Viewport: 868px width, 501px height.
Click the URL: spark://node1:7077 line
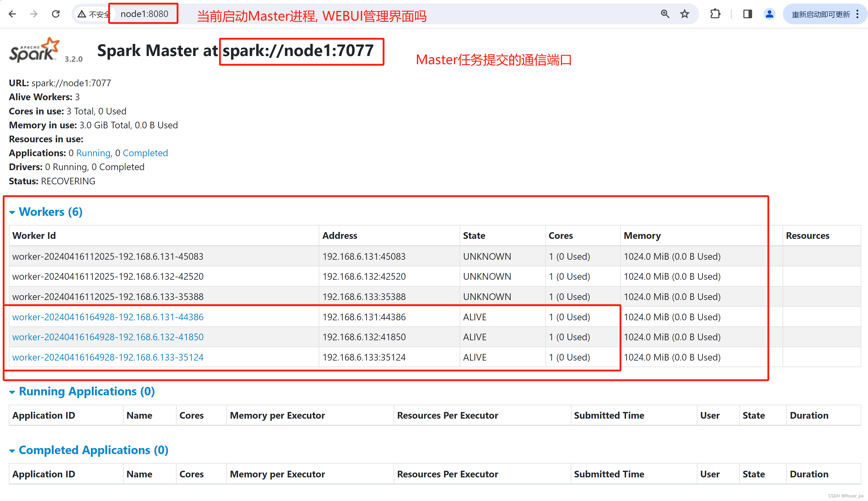pos(60,83)
